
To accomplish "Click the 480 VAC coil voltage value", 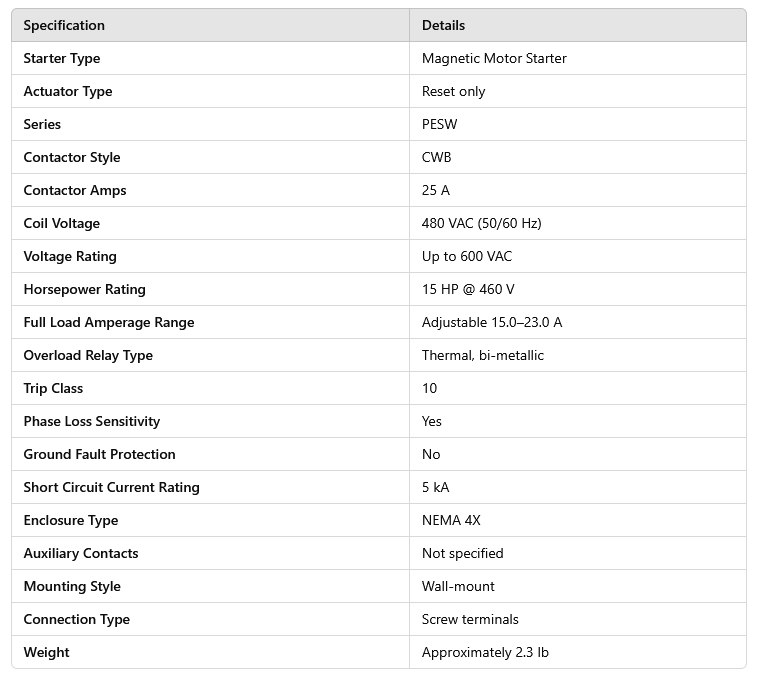I will [x=481, y=223].
